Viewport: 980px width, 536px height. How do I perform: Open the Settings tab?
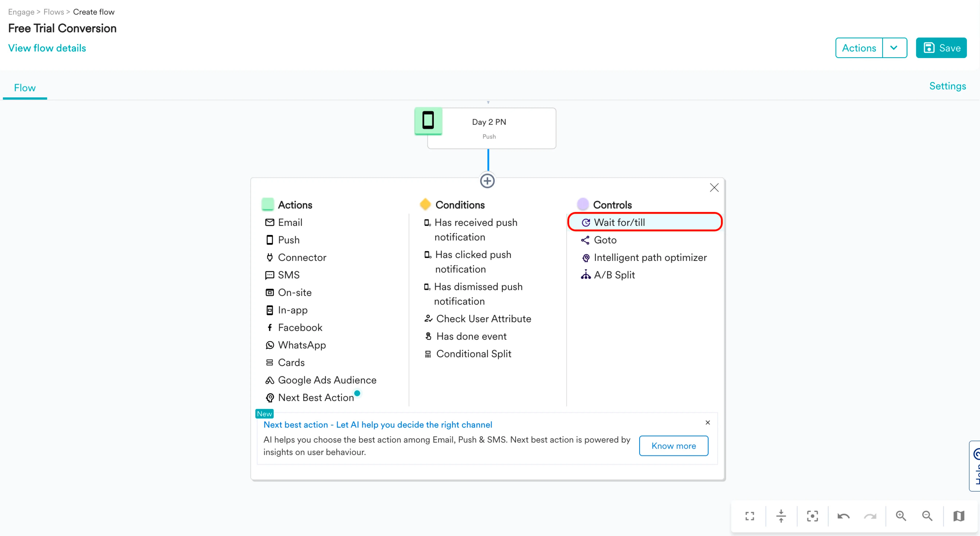click(x=947, y=86)
